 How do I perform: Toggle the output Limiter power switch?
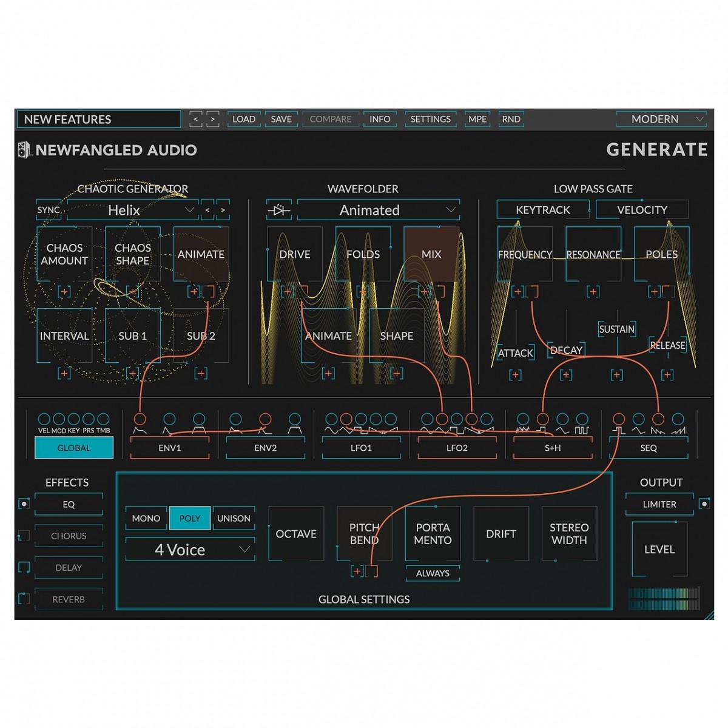(704, 504)
